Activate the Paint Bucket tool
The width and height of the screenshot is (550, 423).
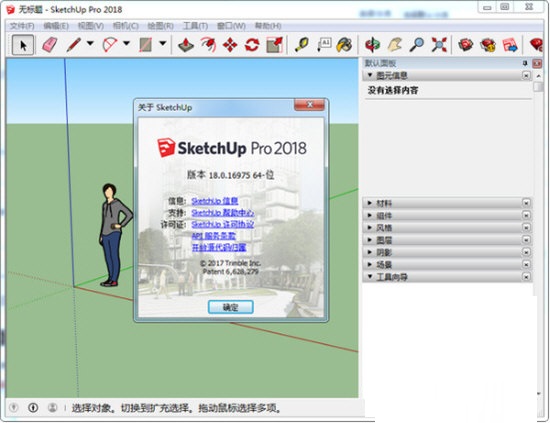[x=344, y=45]
